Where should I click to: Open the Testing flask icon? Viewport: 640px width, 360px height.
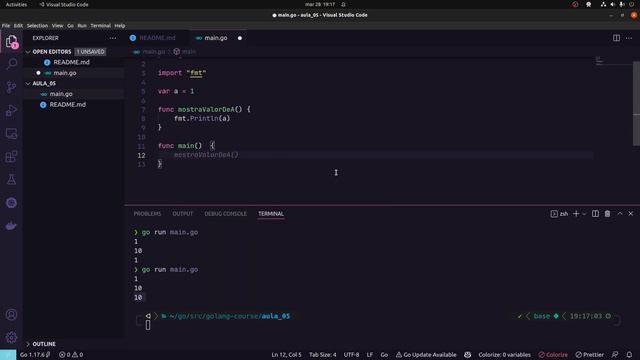pos(11,180)
